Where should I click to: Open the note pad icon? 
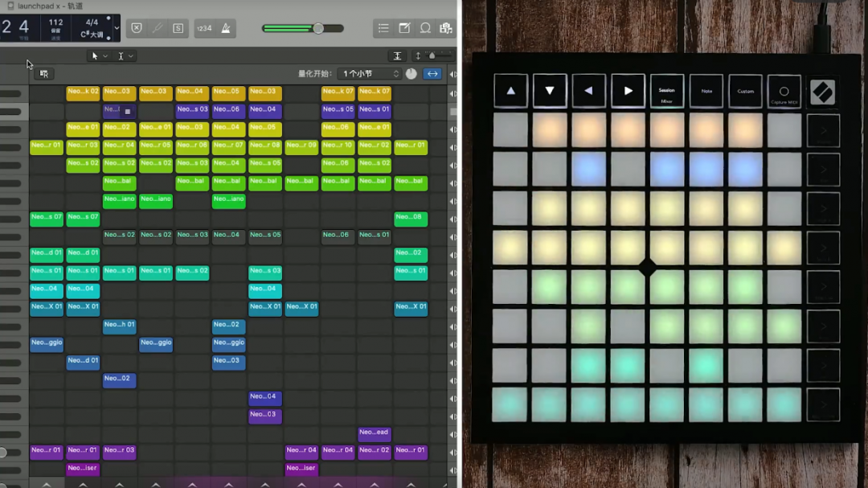pyautogui.click(x=404, y=28)
